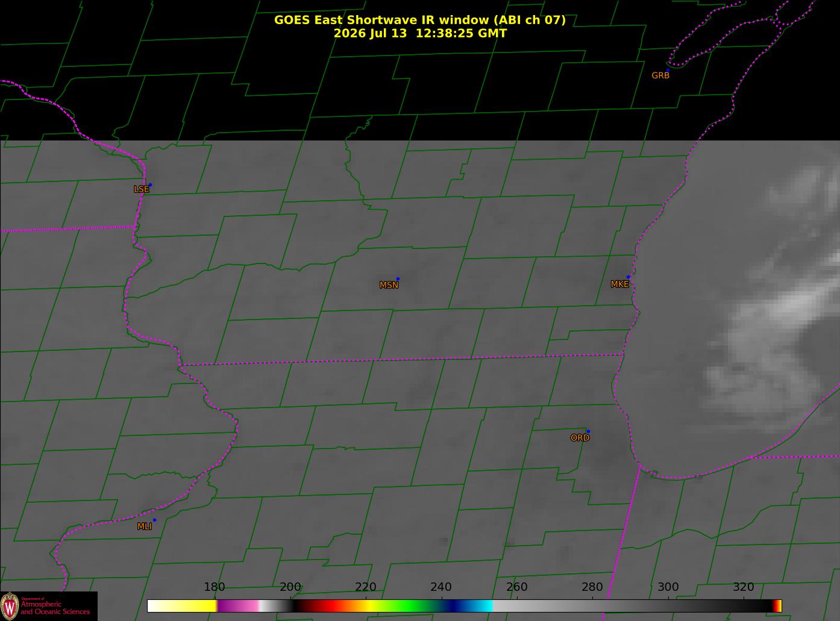840x621 pixels.
Task: Click the GRB station marker label
Action: [x=660, y=75]
